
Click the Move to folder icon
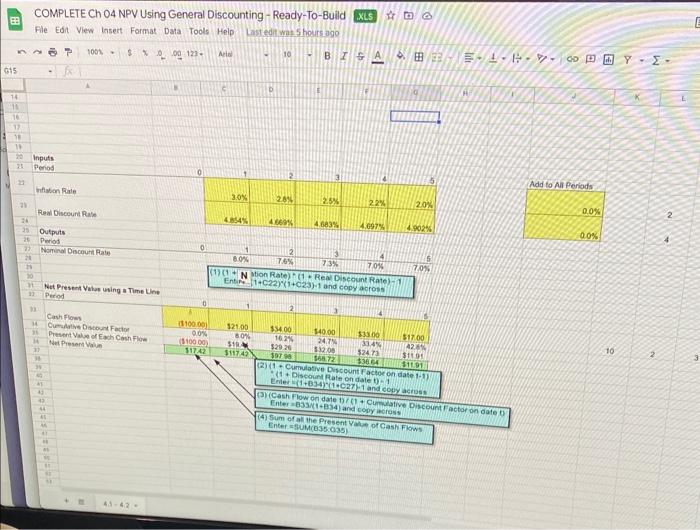coord(408,16)
